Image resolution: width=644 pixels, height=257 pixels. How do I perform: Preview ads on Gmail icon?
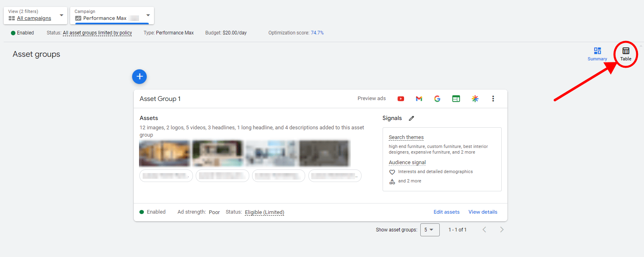point(419,99)
